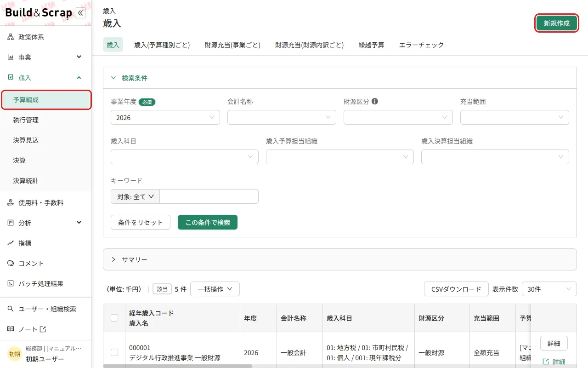Screen dimensions: 588x368
Task: Click the 初期 user avatar badge
Action: [x=15, y=354]
